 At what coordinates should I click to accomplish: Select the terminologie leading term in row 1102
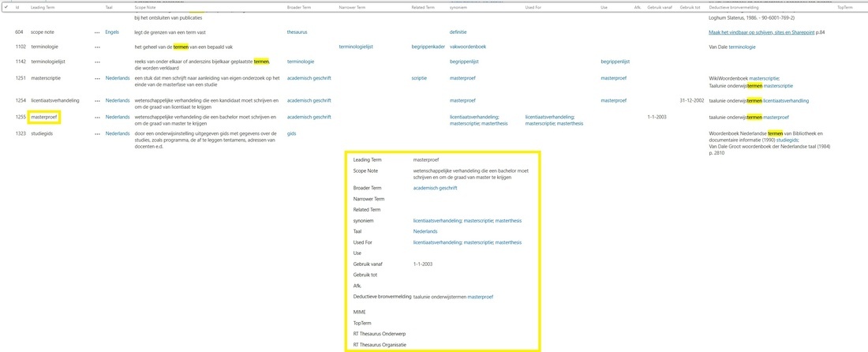click(44, 47)
